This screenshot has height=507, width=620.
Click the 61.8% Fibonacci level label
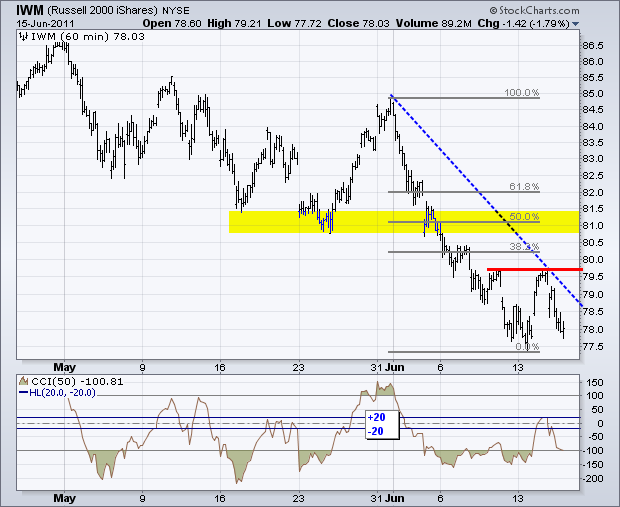[x=524, y=186]
